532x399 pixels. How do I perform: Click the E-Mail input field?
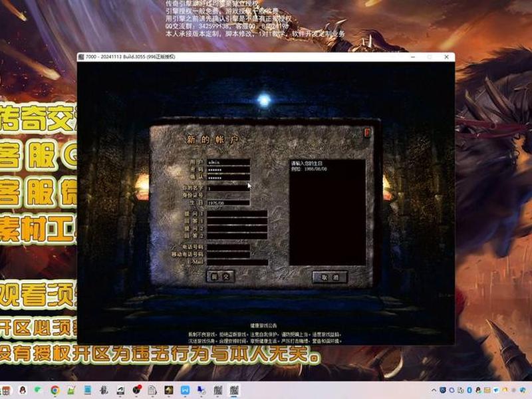(237, 262)
